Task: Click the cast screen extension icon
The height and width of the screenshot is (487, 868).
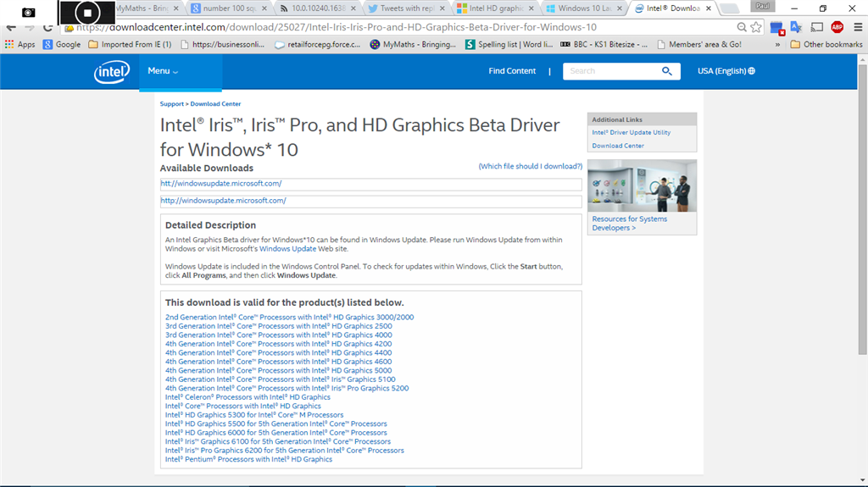Action: pos(816,27)
